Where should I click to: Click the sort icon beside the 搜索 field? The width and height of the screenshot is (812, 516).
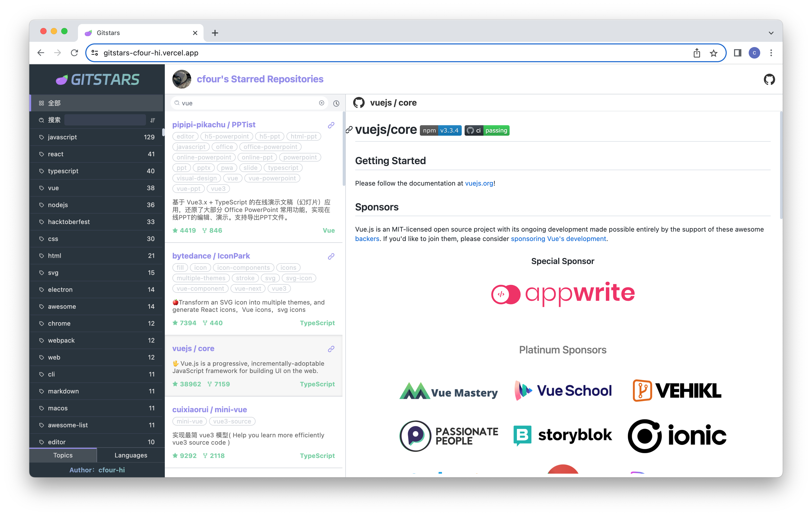[153, 120]
